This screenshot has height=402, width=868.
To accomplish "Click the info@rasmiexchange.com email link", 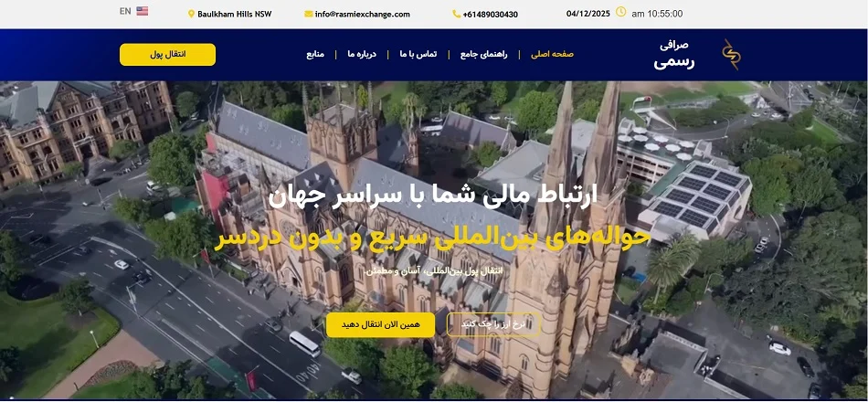I will point(362,15).
